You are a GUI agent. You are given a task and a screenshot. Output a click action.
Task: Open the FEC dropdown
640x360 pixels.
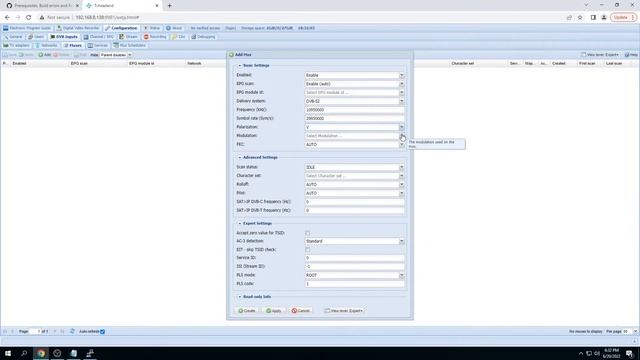(x=402, y=144)
